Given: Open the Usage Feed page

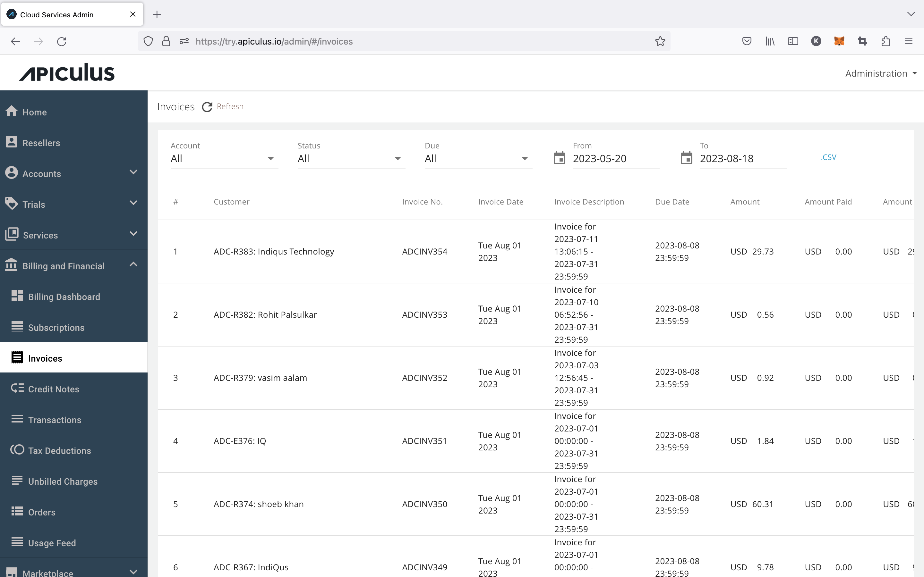Looking at the screenshot, I should pos(52,543).
